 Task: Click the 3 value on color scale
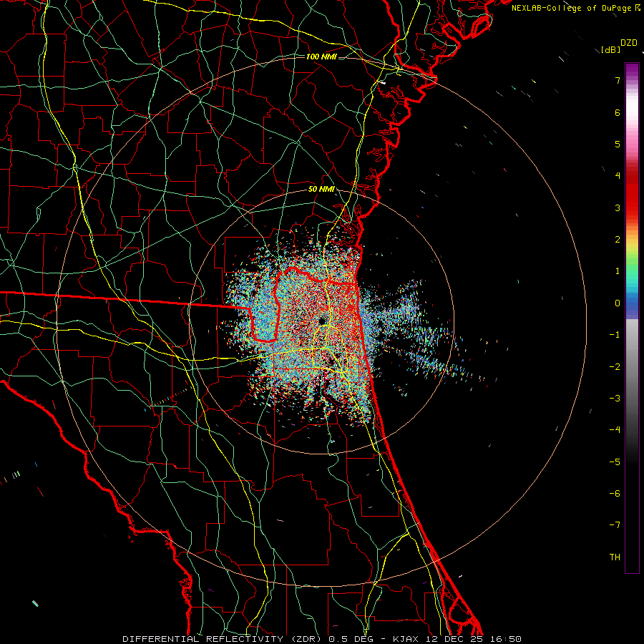(618, 208)
